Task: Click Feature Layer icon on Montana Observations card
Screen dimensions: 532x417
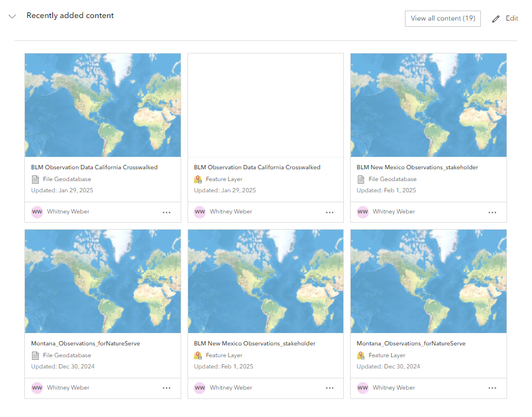Action: point(361,355)
